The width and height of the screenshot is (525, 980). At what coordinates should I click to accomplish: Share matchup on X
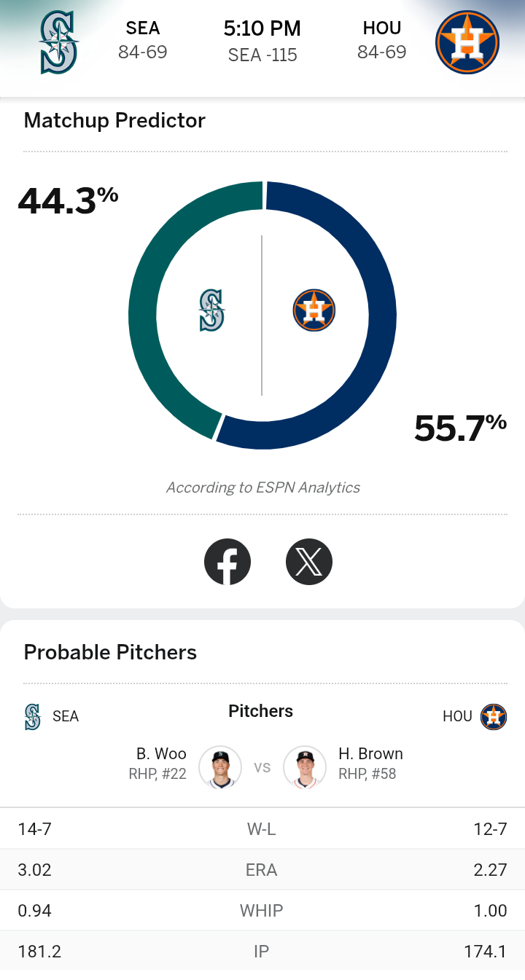[x=309, y=562]
